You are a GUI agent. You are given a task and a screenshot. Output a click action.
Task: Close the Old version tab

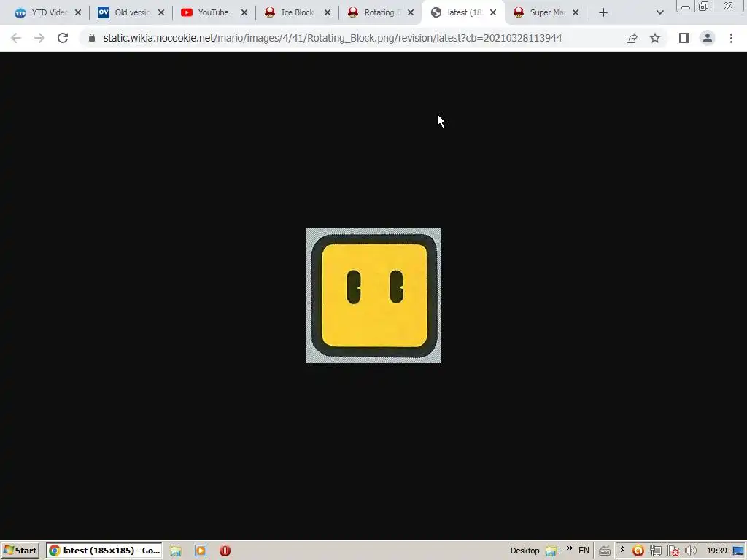pos(161,12)
